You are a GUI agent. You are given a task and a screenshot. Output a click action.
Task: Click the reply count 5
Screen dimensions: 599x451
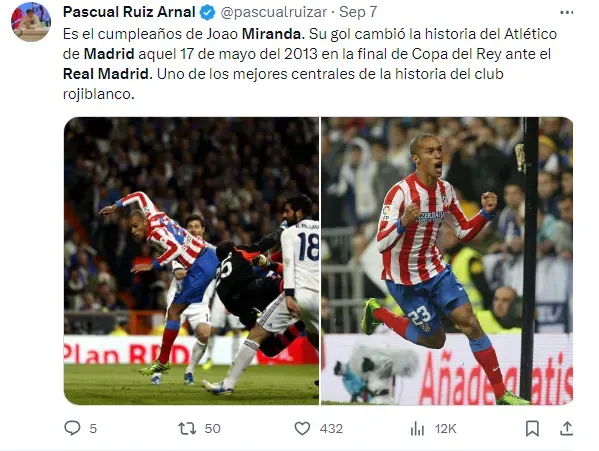click(93, 428)
